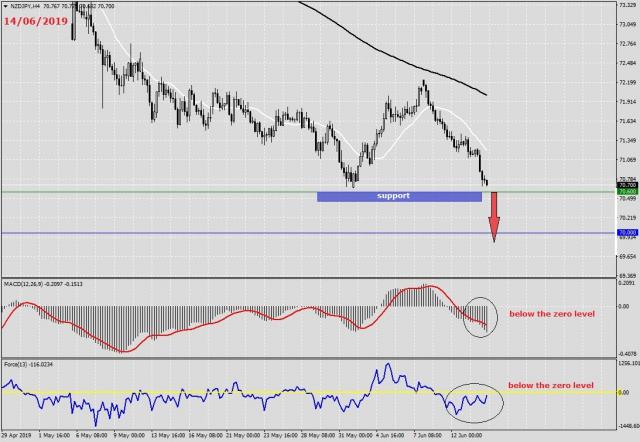Screen dimensions: 640x442
Task: Select the blue horizontal line at 70.000
Action: [x=250, y=233]
